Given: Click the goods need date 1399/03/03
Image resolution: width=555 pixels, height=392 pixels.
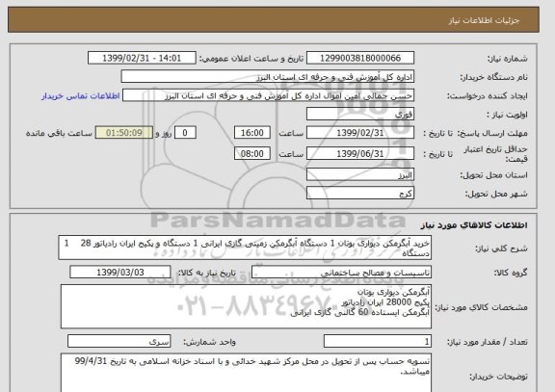Looking at the screenshot, I should (x=120, y=272).
